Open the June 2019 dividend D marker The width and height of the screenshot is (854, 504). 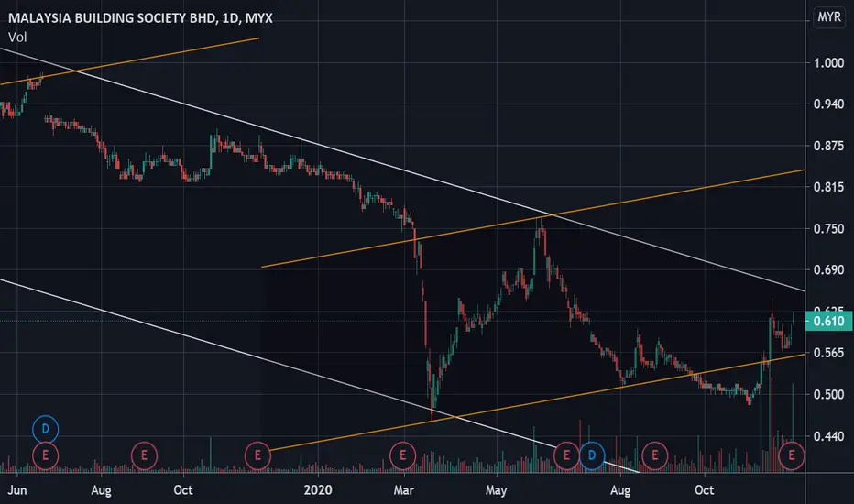coord(46,429)
